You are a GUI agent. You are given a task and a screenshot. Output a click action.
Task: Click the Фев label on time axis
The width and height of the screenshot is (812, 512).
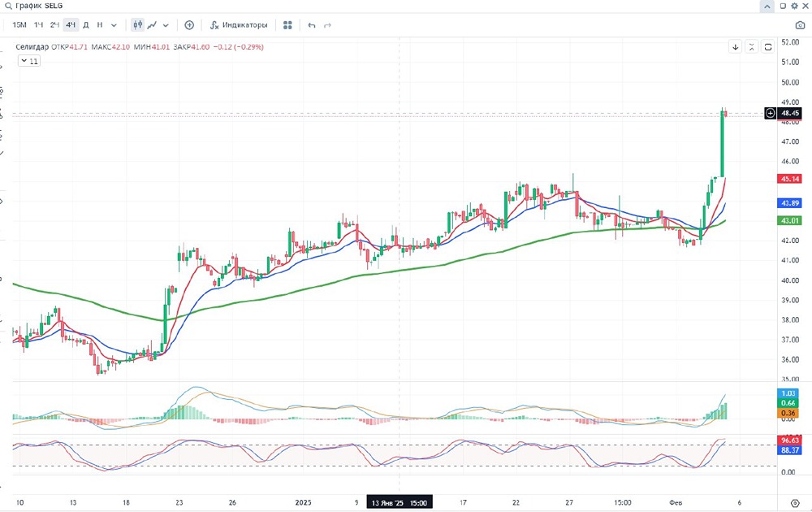(x=676, y=503)
